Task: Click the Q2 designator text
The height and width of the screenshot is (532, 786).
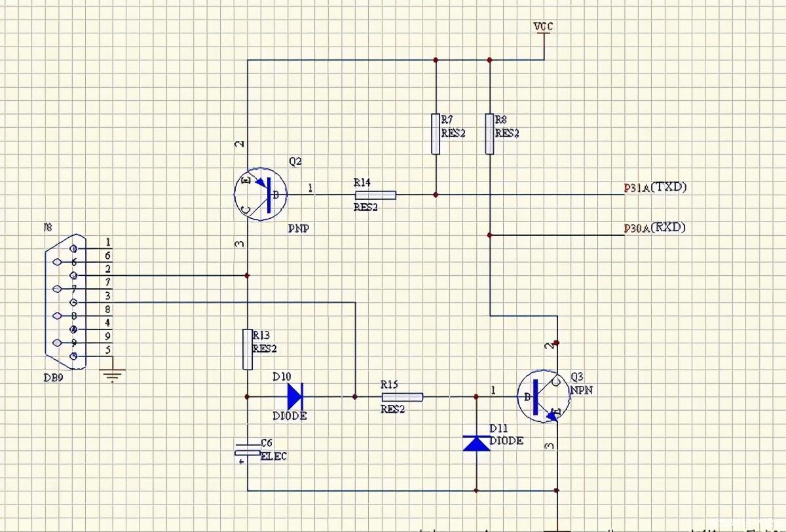Action: 295,162
